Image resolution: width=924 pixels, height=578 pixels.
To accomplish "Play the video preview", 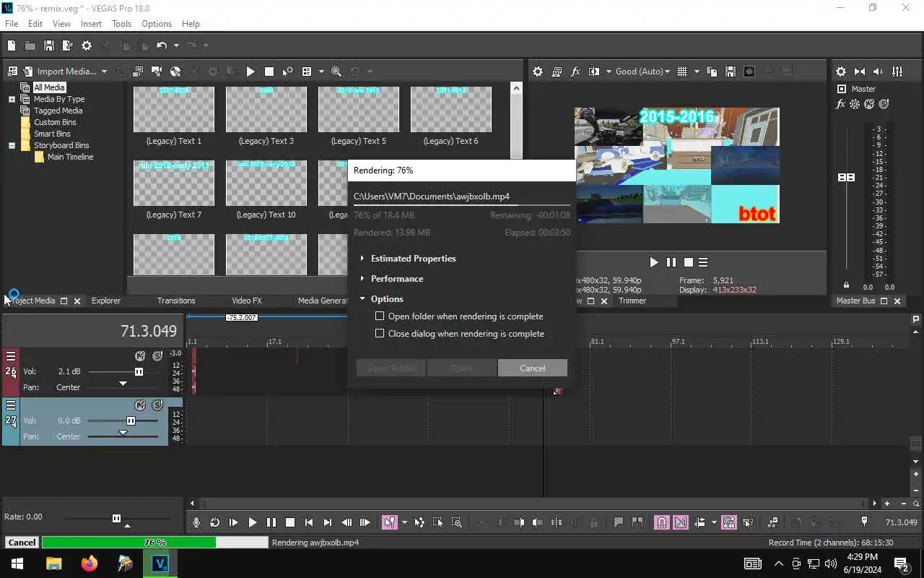I will click(653, 262).
